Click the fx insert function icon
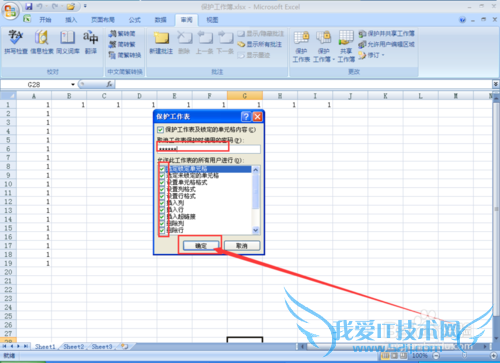500x363 pixels. click(x=109, y=84)
